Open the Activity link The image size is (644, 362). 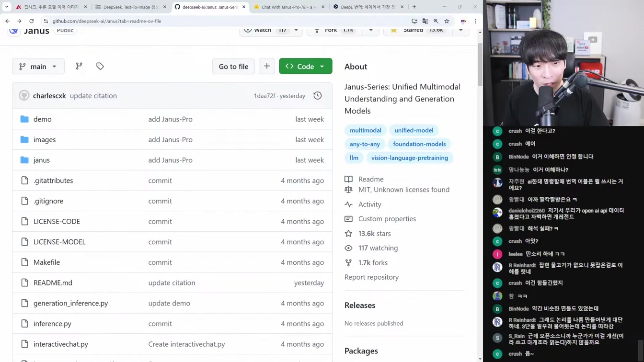pyautogui.click(x=370, y=204)
